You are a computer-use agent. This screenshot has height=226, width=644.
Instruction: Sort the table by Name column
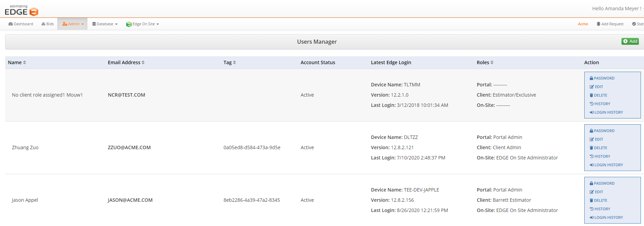point(17,62)
